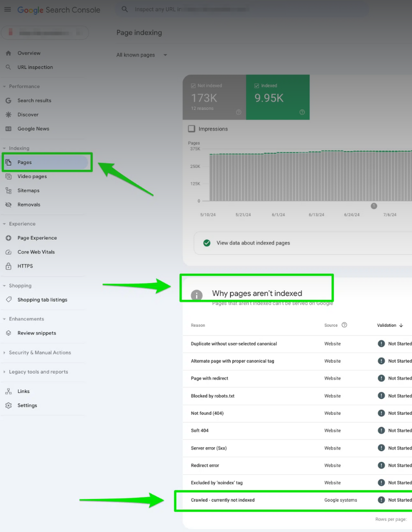The width and height of the screenshot is (412, 532).
Task: Expand Security & Manual Actions section
Action: (41, 352)
